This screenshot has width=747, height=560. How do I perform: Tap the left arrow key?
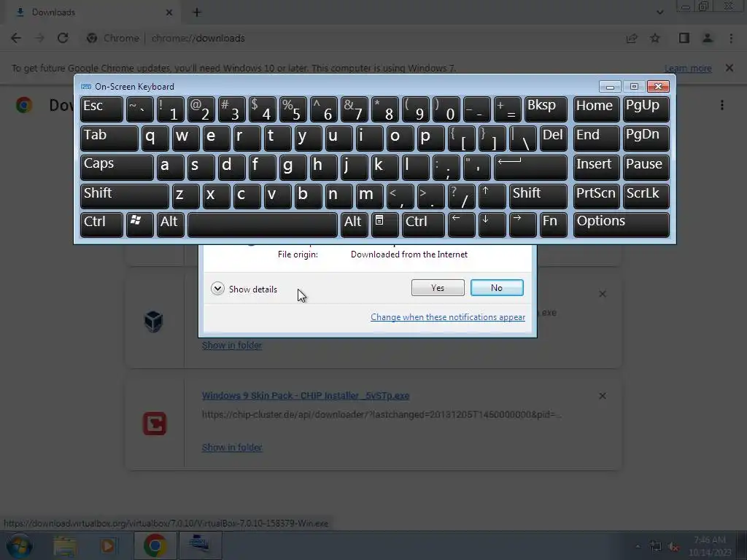tap(462, 225)
